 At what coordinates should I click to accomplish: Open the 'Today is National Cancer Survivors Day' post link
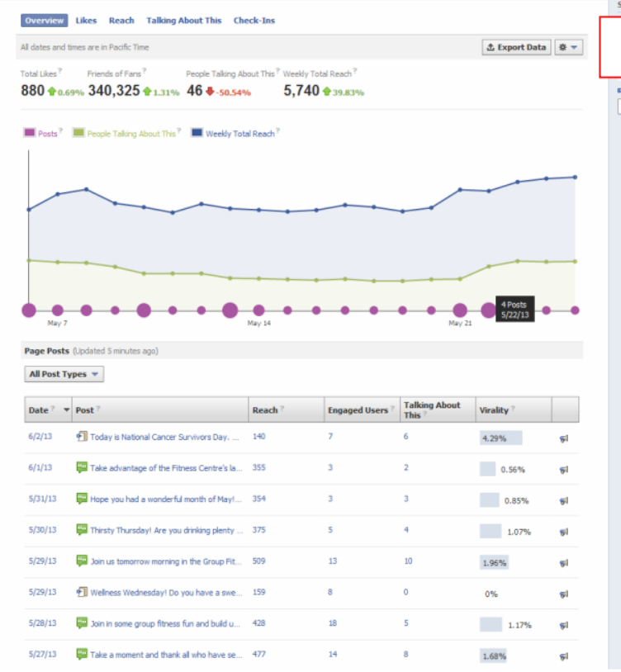click(x=164, y=438)
